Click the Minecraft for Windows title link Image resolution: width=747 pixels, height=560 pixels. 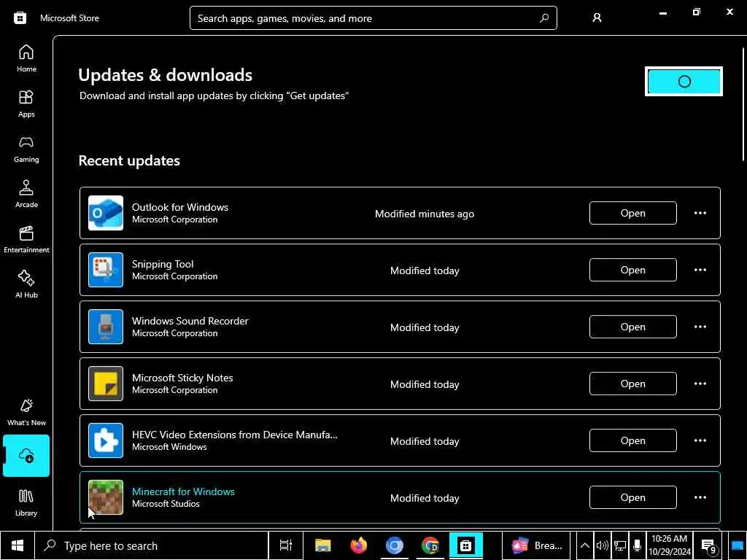(183, 491)
